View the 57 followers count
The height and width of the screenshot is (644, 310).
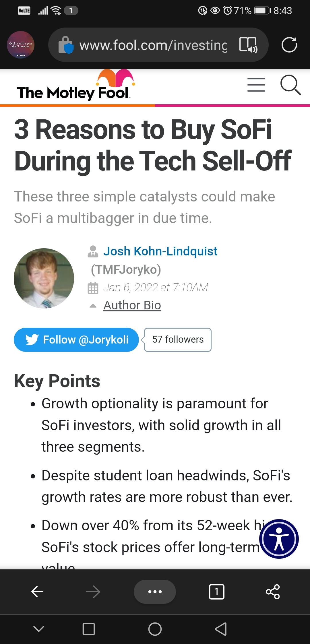click(x=178, y=340)
